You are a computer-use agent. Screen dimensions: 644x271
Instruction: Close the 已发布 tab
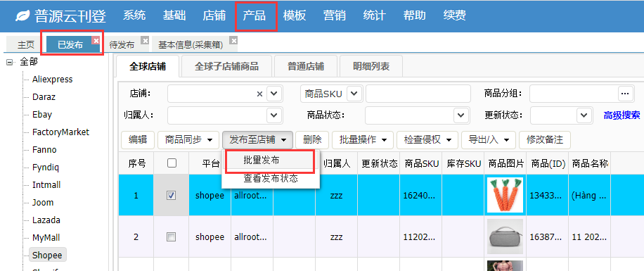click(x=96, y=41)
